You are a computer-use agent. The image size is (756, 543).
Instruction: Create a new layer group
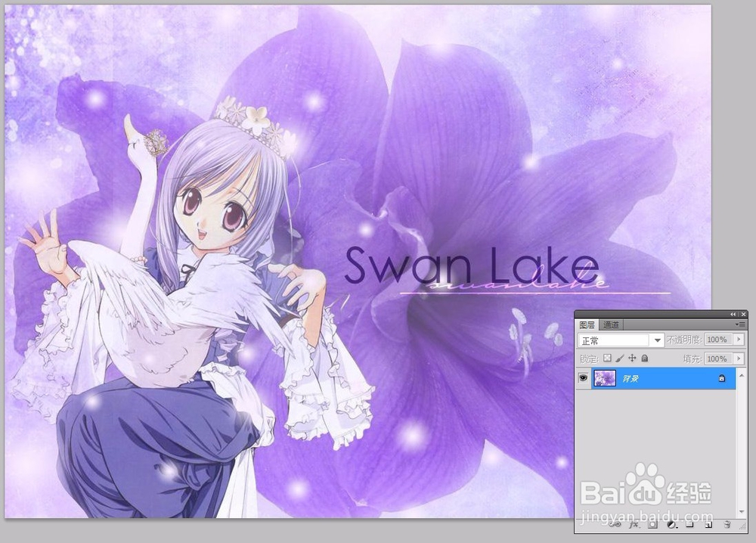pos(690,525)
